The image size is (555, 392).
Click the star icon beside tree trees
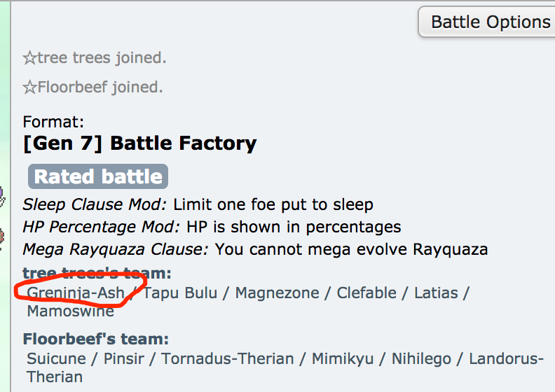click(x=29, y=58)
